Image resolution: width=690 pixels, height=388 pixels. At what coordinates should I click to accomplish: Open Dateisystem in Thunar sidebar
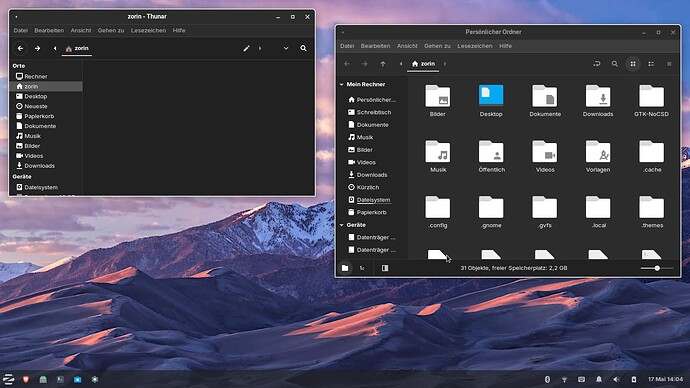46,187
